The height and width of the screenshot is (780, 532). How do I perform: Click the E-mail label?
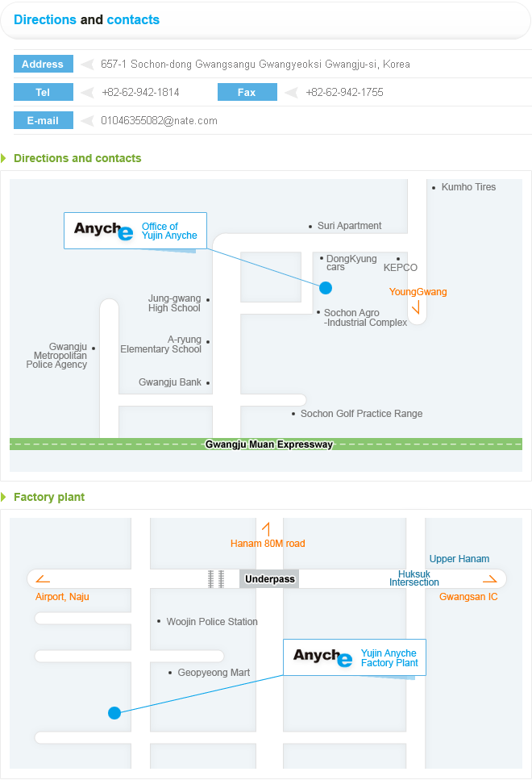pos(44,120)
